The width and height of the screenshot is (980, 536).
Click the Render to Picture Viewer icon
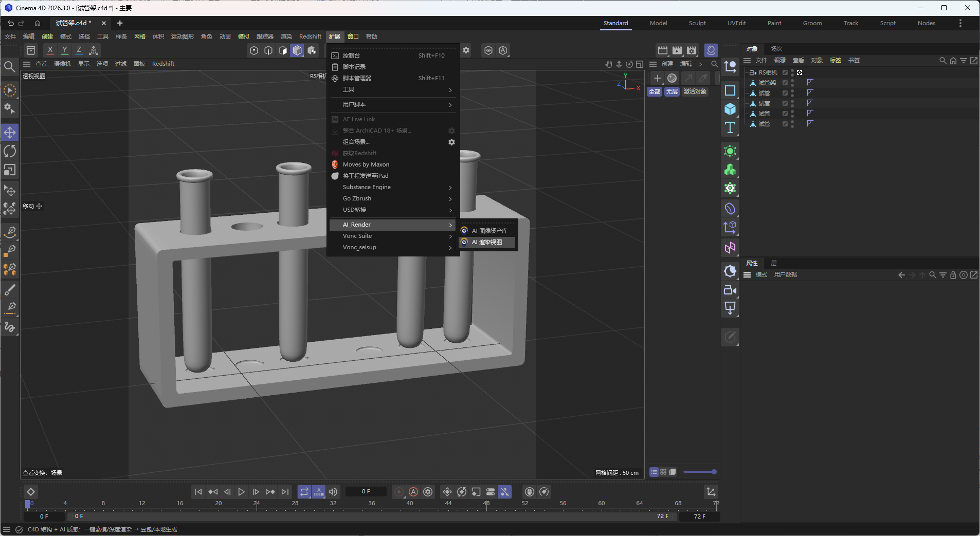pyautogui.click(x=677, y=50)
